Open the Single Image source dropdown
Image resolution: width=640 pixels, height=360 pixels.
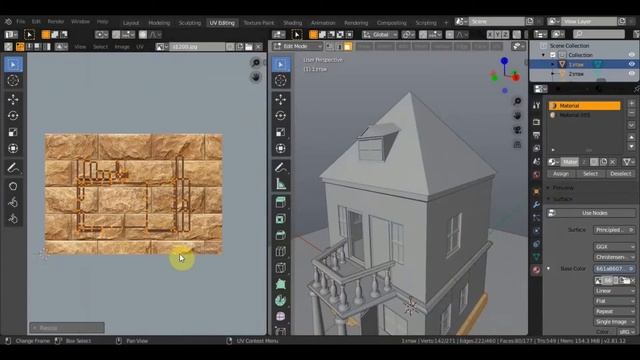tap(614, 322)
